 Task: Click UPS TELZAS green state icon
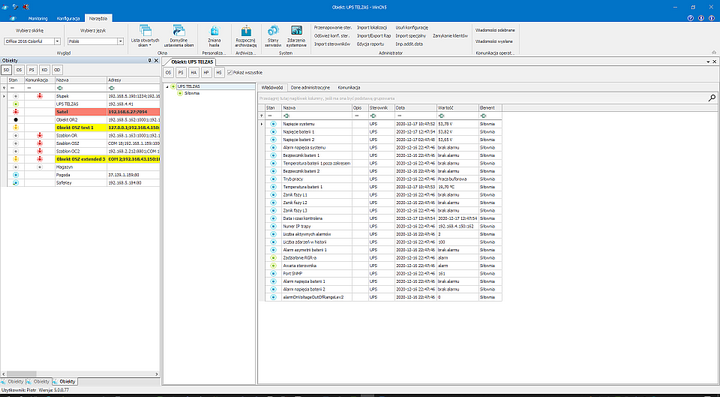pos(16,104)
